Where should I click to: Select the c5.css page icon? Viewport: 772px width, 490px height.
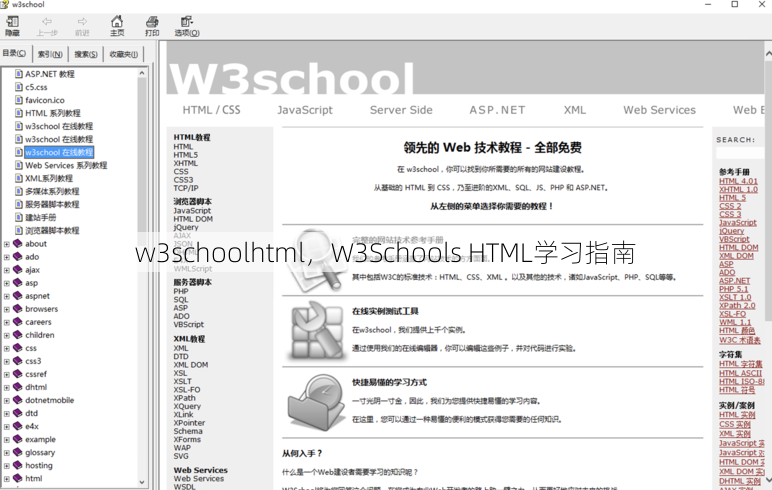(x=19, y=87)
